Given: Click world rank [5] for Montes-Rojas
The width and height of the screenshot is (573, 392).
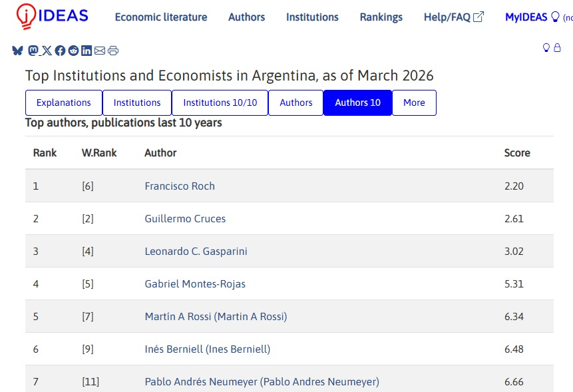Looking at the screenshot, I should click(88, 284).
